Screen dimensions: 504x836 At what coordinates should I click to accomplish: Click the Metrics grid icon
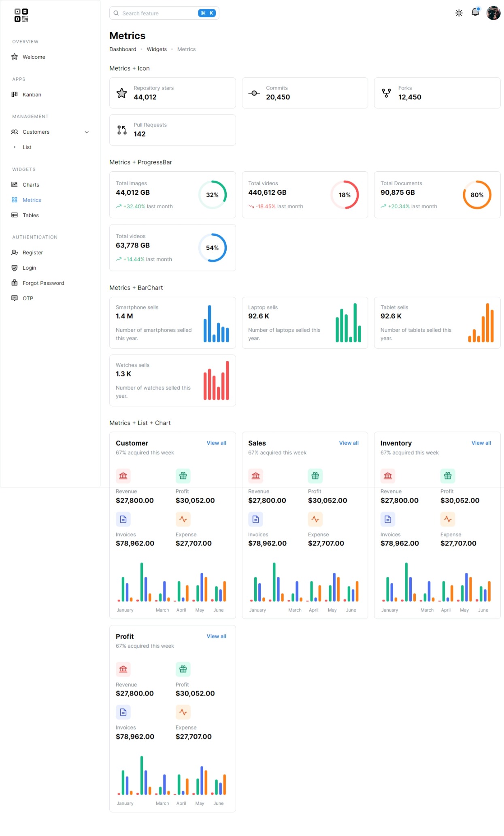click(15, 200)
